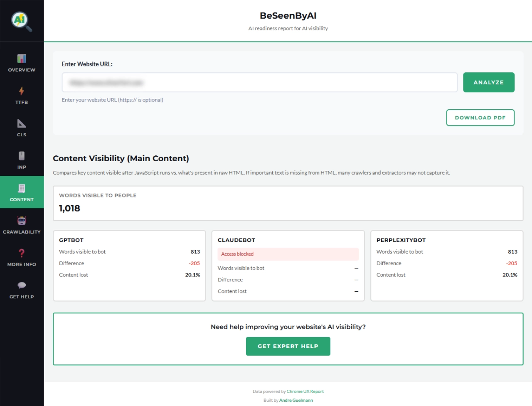
Task: Open the Chrome UX Report link
Action: [x=305, y=391]
